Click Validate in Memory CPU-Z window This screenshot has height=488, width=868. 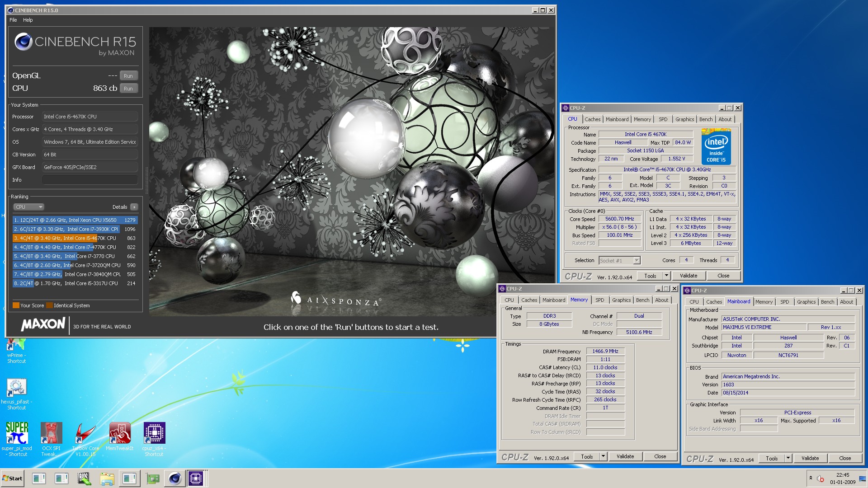pos(625,456)
